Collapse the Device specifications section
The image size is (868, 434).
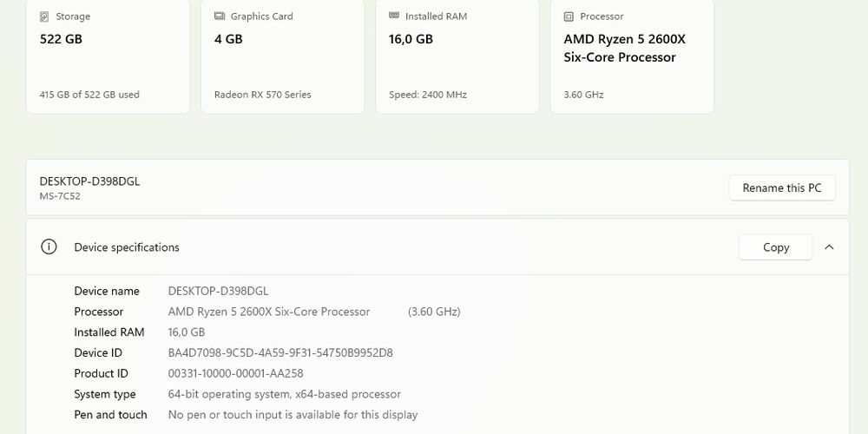point(829,247)
